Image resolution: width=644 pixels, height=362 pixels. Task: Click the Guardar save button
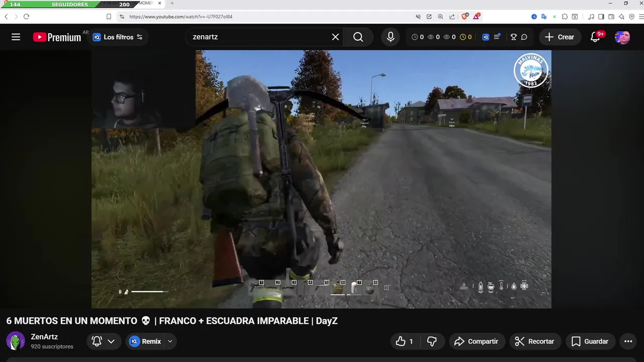click(x=590, y=341)
